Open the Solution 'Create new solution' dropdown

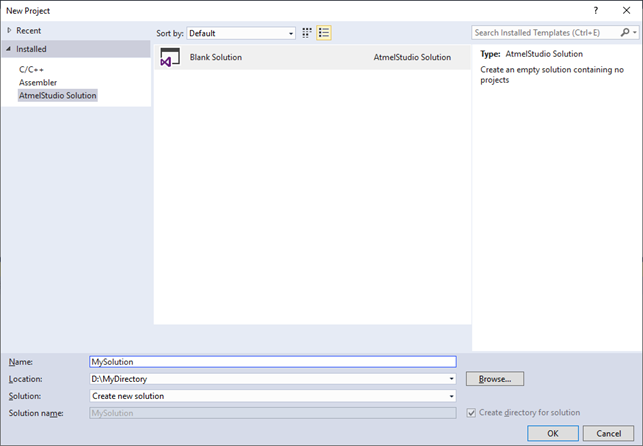point(273,396)
